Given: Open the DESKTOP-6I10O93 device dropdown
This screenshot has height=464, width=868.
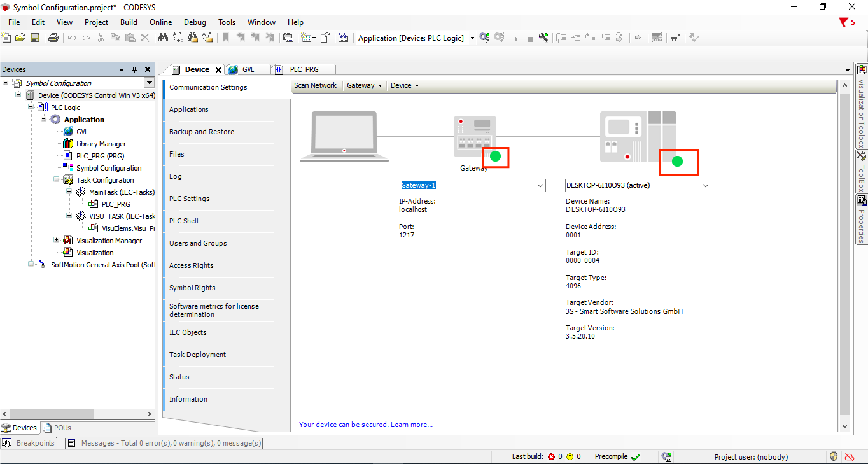Looking at the screenshot, I should 705,186.
